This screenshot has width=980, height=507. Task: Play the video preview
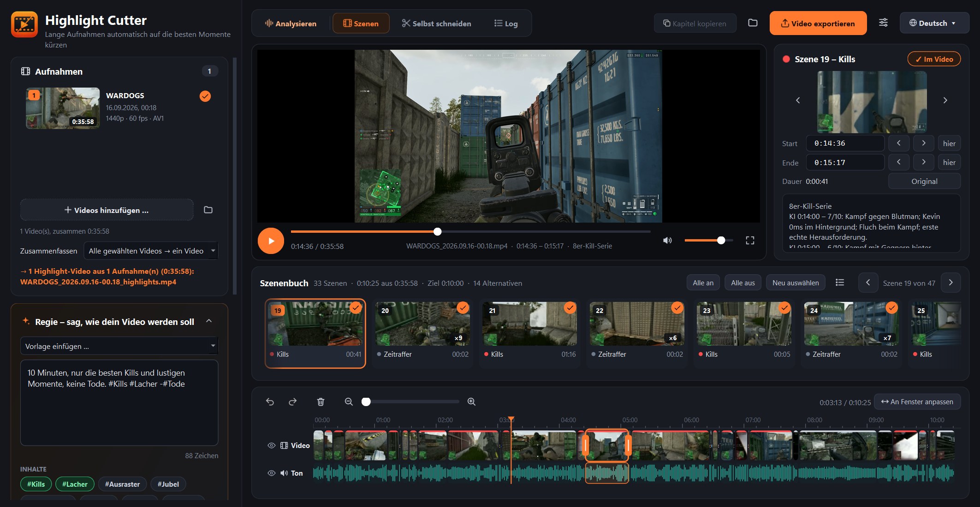point(271,241)
